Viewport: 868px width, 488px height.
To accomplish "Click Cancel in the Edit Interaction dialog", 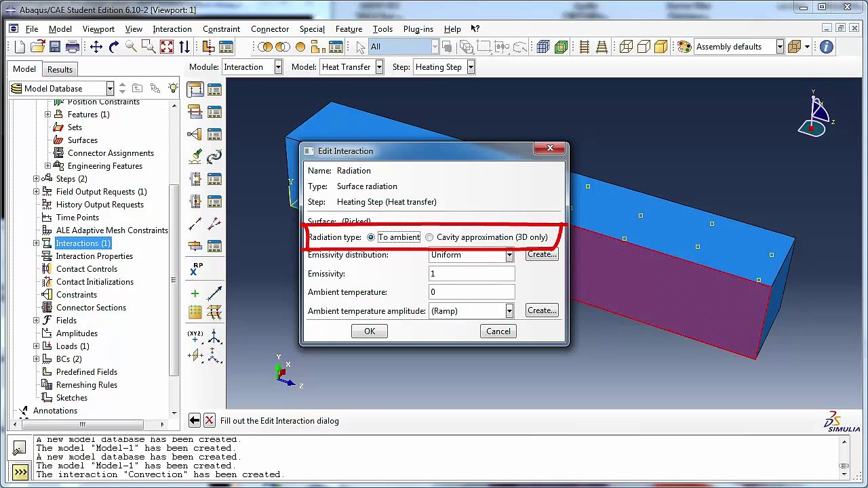I will 498,331.
